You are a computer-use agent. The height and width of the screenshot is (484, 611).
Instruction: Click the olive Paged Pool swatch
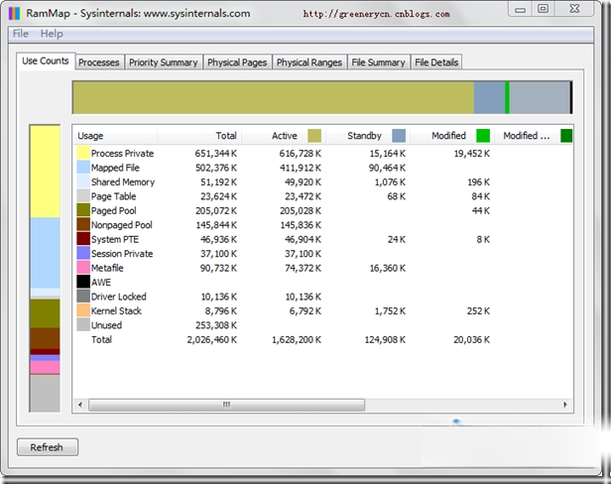click(83, 210)
